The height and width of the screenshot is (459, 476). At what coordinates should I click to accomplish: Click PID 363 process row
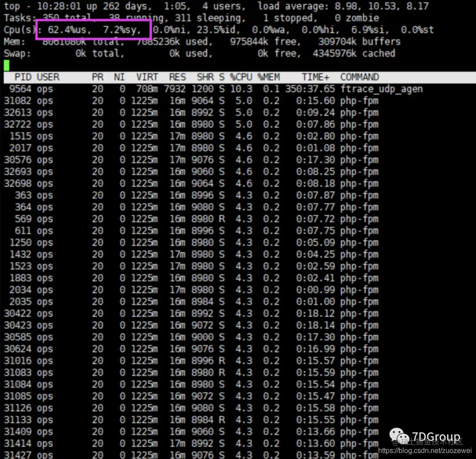[x=191, y=196]
